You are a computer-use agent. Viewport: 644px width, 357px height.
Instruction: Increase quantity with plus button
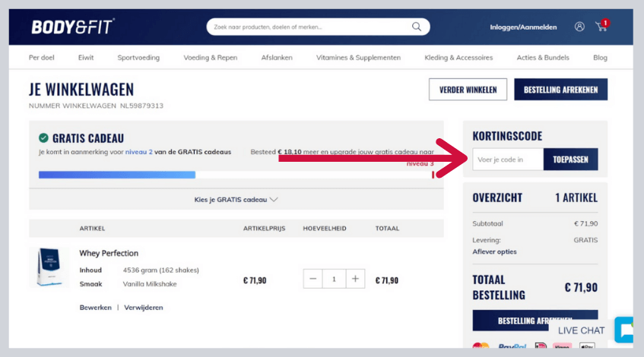point(354,279)
